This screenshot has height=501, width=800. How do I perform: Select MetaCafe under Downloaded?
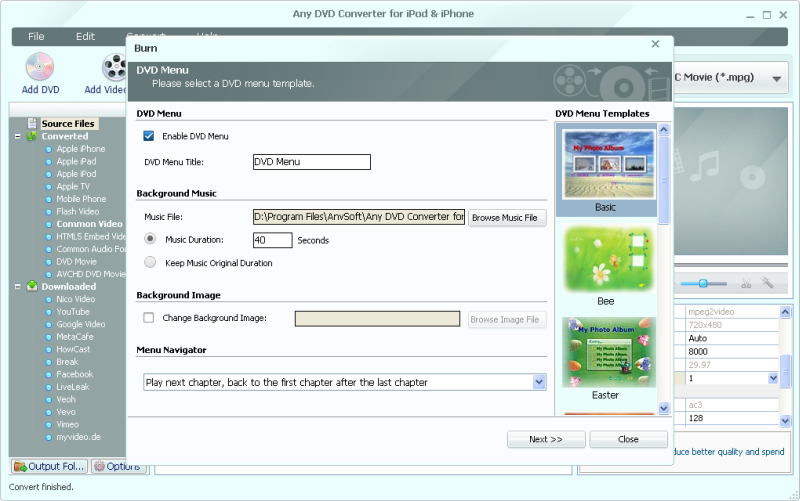coord(75,337)
